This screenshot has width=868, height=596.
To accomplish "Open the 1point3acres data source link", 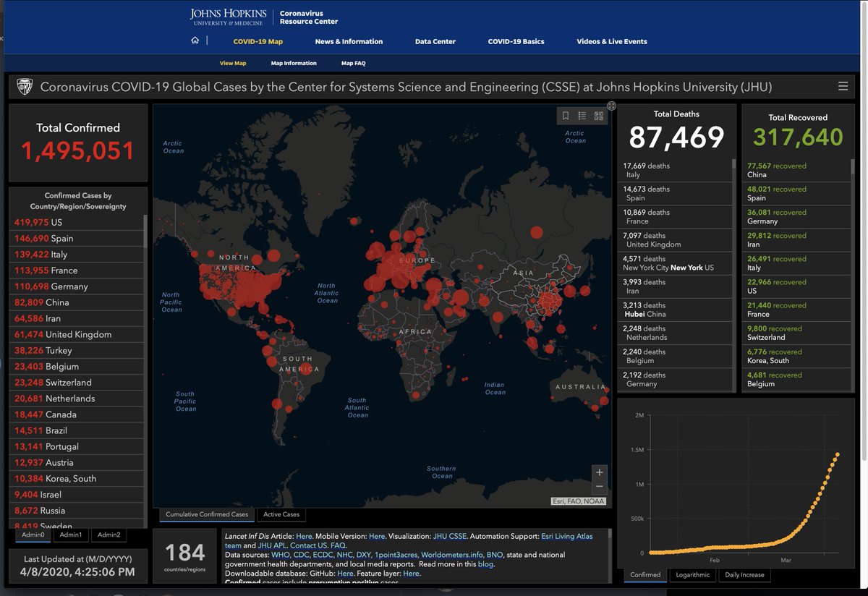I will [396, 555].
